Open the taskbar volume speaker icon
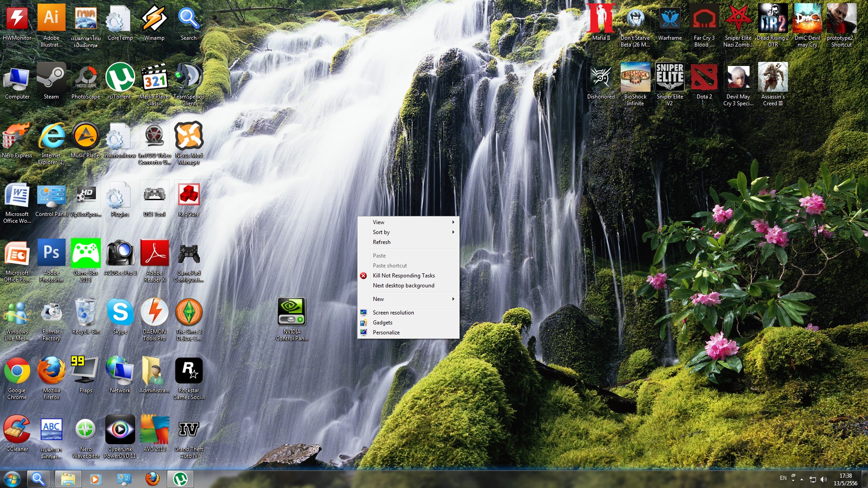Image resolution: width=868 pixels, height=488 pixels. [x=823, y=479]
